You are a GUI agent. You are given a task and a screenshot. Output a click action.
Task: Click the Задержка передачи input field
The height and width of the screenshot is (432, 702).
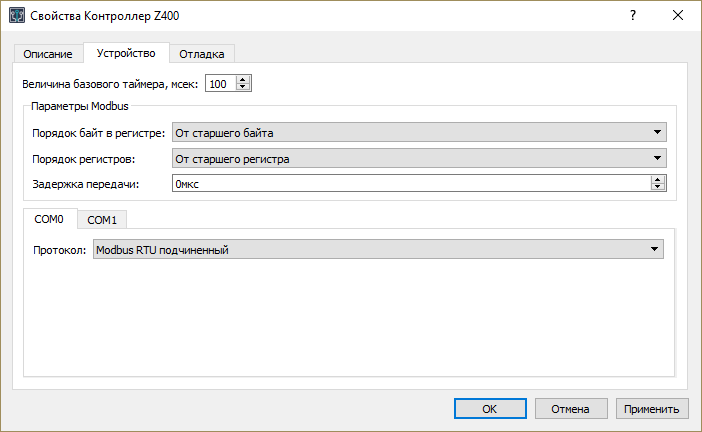[x=410, y=183]
